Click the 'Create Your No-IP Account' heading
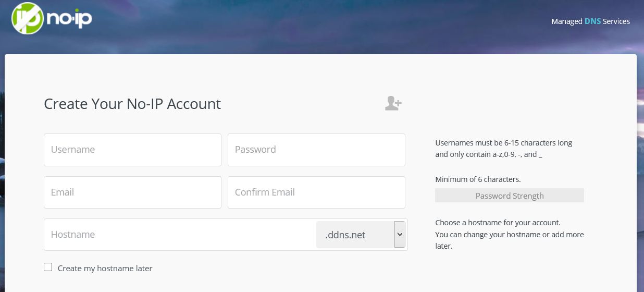 point(132,104)
